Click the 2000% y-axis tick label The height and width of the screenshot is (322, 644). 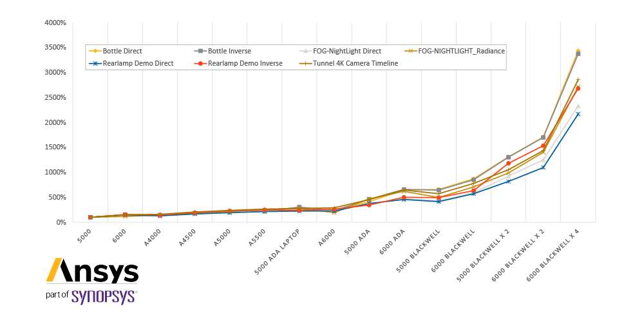[x=56, y=122]
